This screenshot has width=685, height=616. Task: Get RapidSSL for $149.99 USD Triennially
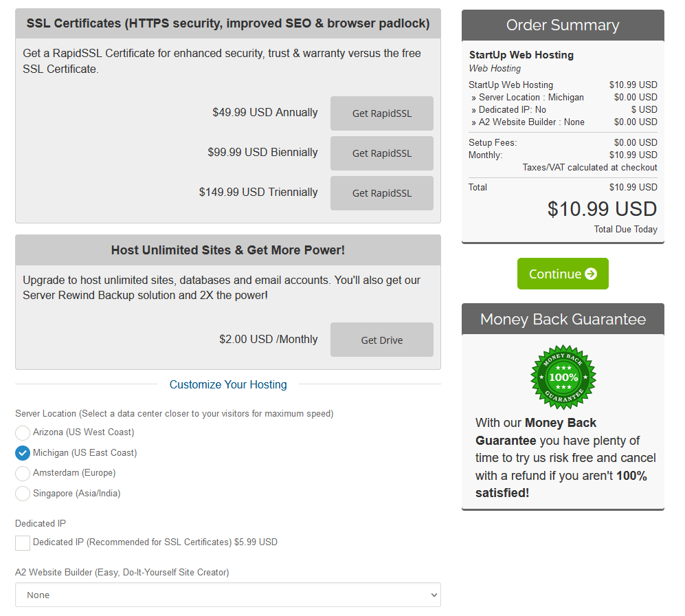[381, 193]
